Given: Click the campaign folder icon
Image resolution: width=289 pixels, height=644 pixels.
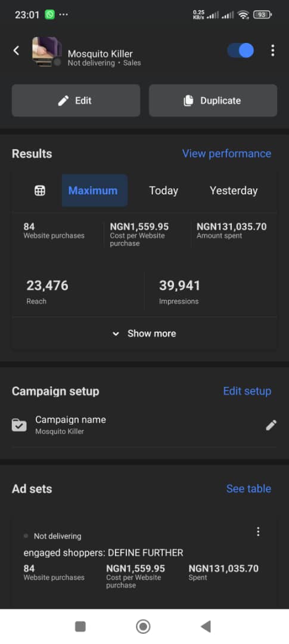Looking at the screenshot, I should click(19, 425).
